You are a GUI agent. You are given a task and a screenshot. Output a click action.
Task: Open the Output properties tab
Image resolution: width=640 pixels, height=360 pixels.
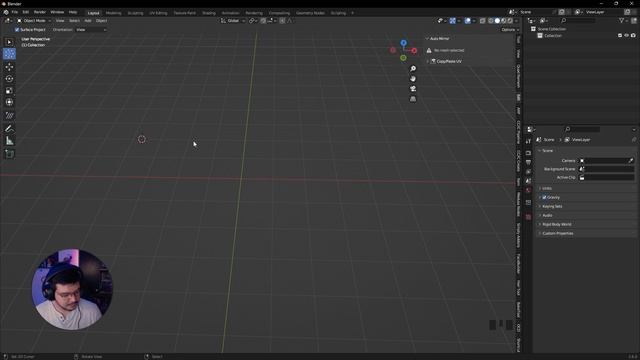(528, 162)
